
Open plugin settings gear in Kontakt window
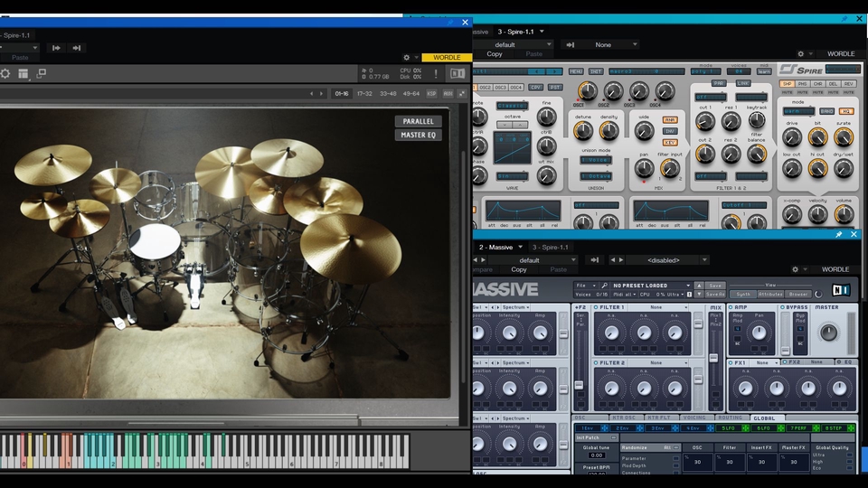(x=406, y=58)
